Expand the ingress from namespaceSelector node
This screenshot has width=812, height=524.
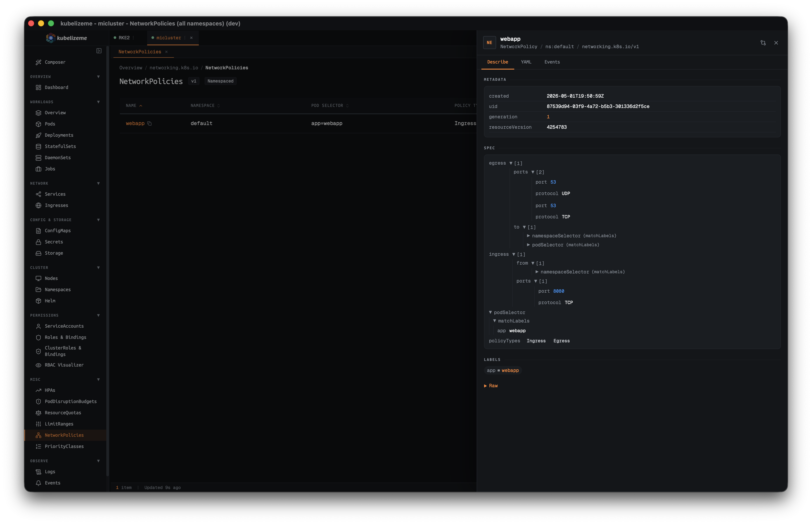(537, 272)
